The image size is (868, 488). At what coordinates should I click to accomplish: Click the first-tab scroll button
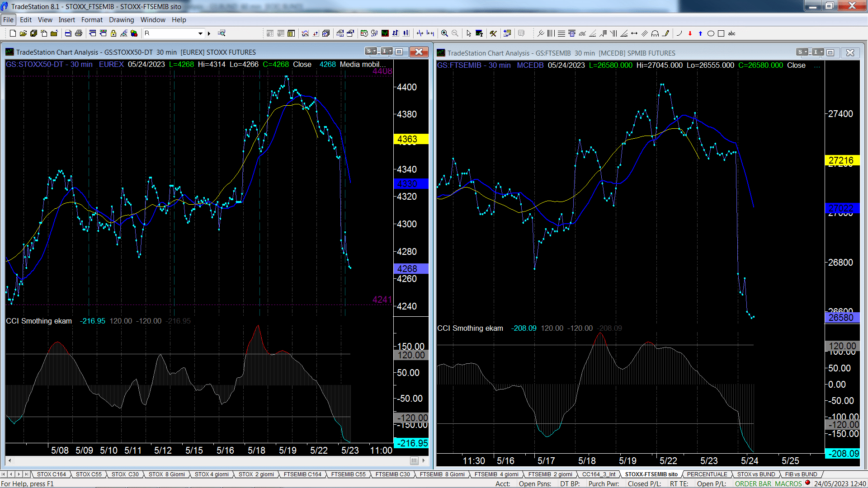pyautogui.click(x=4, y=474)
